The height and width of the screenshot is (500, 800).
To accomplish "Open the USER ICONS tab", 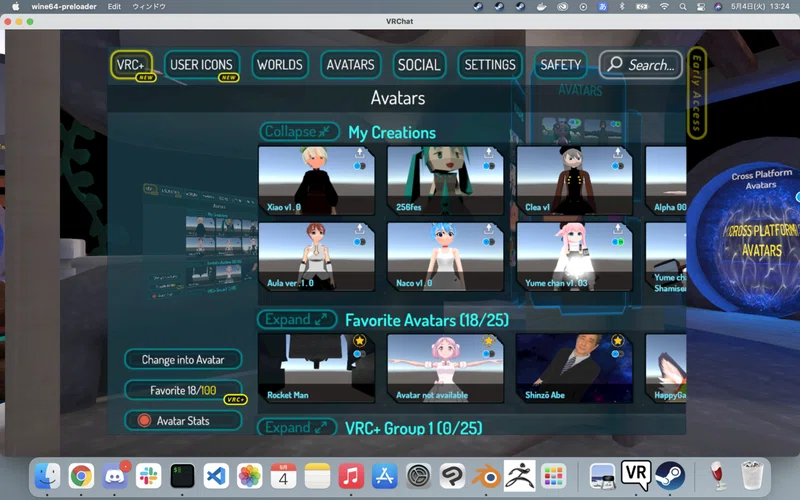I will point(202,65).
